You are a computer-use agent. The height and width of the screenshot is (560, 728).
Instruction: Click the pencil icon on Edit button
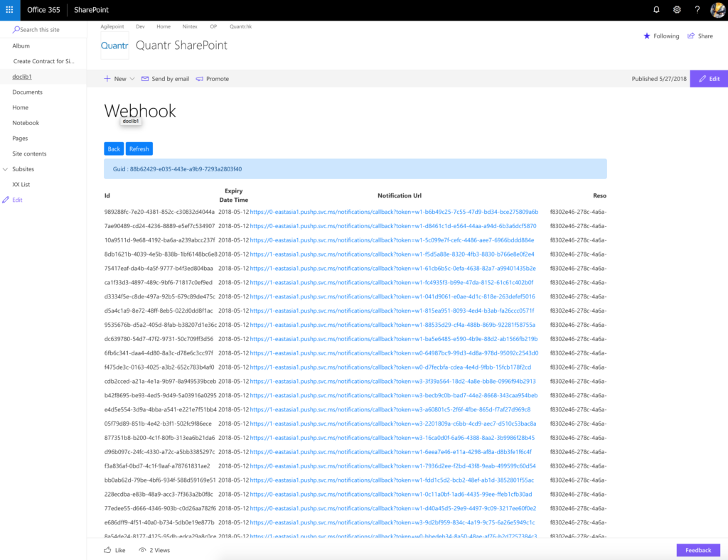702,79
